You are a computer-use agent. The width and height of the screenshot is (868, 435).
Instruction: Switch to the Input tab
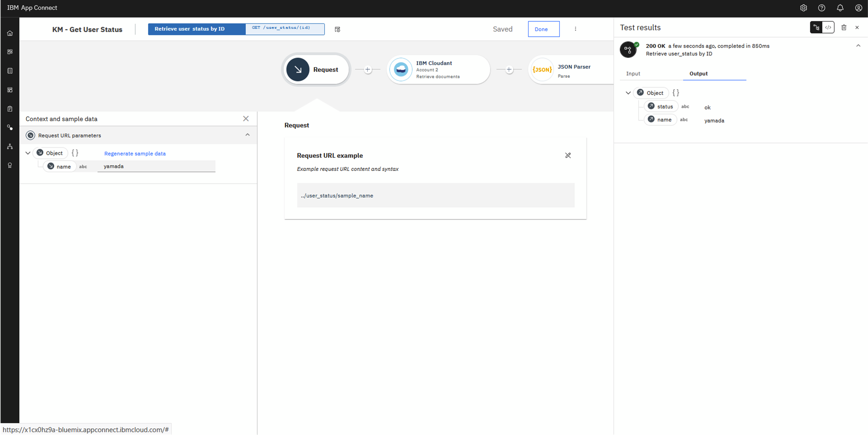click(x=633, y=74)
